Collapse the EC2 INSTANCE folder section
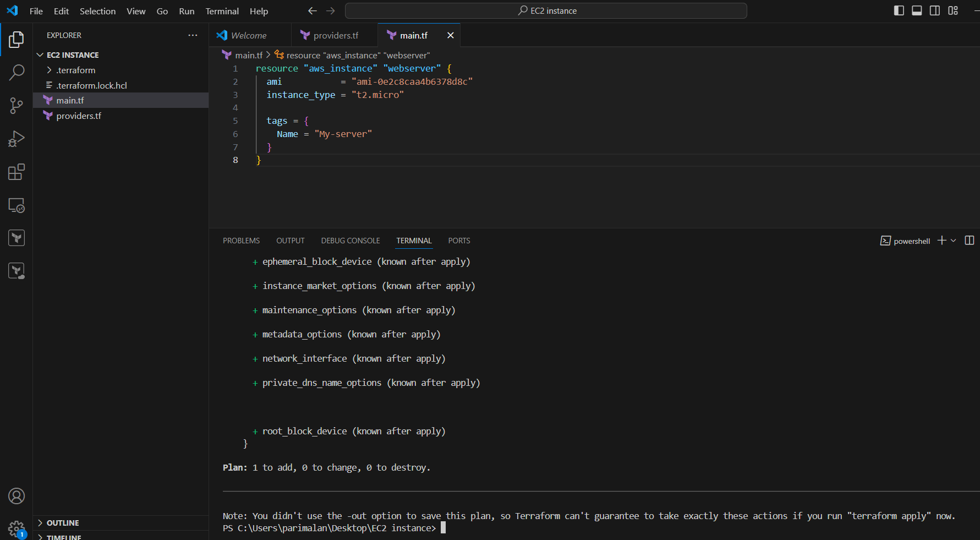 coord(121,55)
